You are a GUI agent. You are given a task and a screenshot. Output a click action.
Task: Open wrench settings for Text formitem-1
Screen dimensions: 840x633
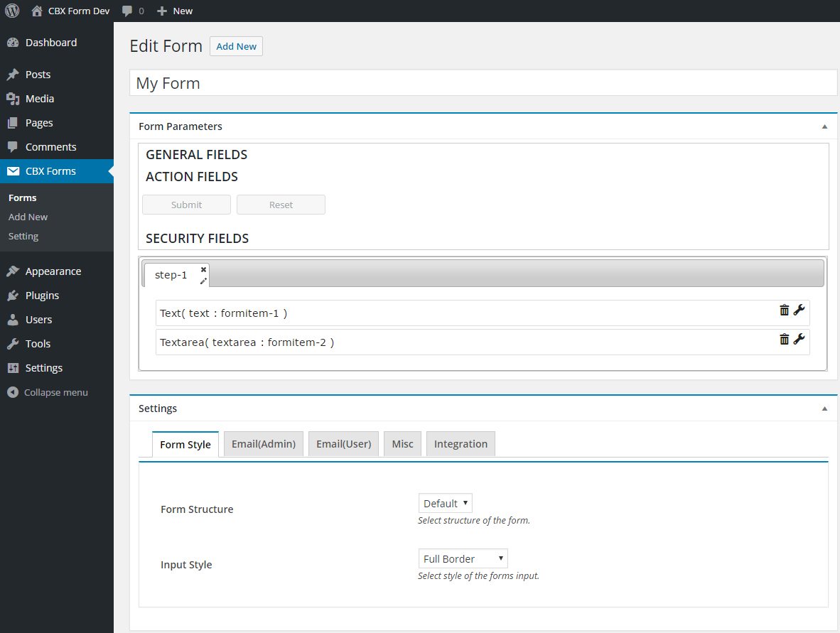[x=799, y=310]
